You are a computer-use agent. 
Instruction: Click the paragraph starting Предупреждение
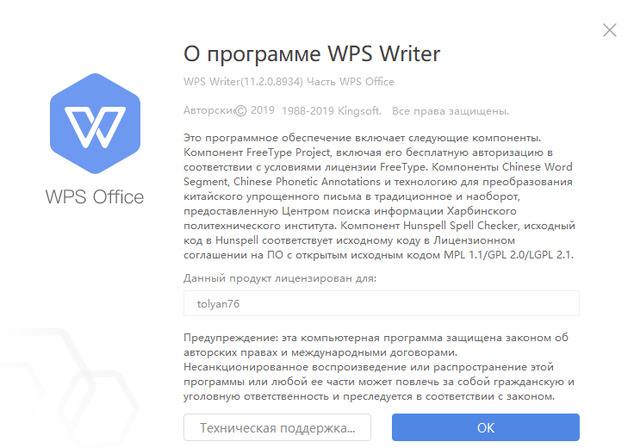click(379, 367)
